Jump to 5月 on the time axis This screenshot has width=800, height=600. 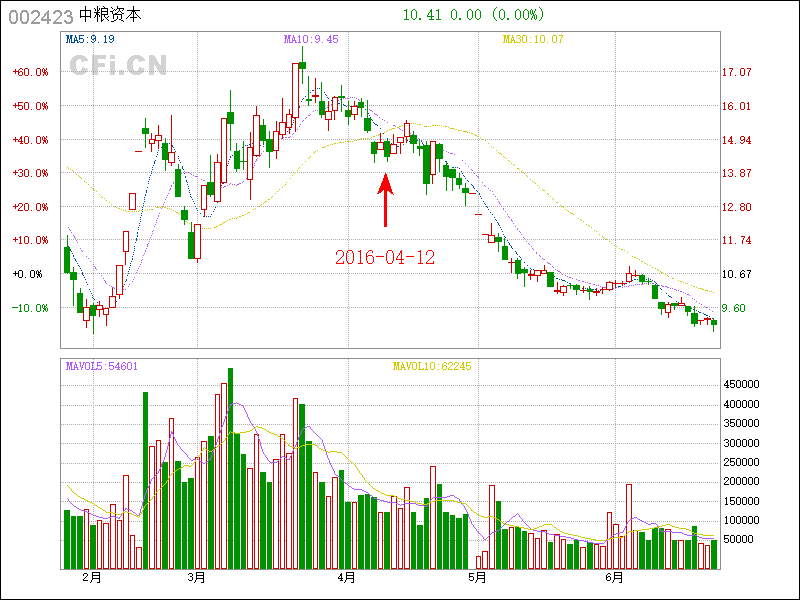(x=476, y=578)
